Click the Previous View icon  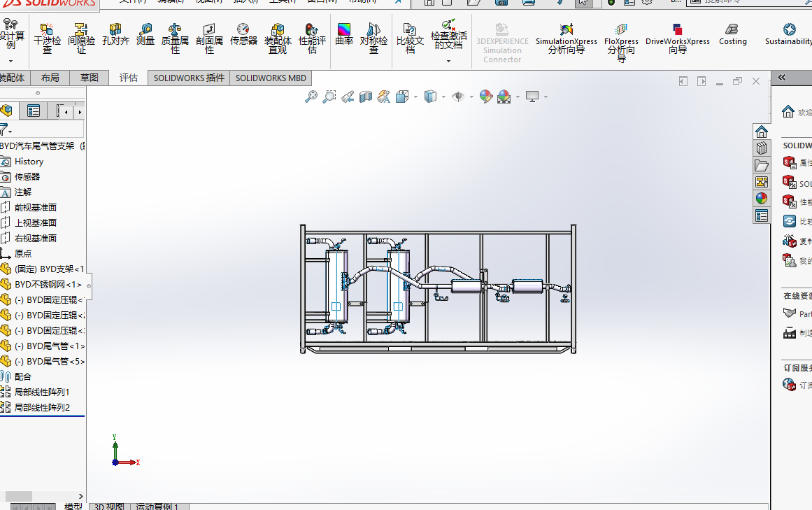(x=348, y=97)
